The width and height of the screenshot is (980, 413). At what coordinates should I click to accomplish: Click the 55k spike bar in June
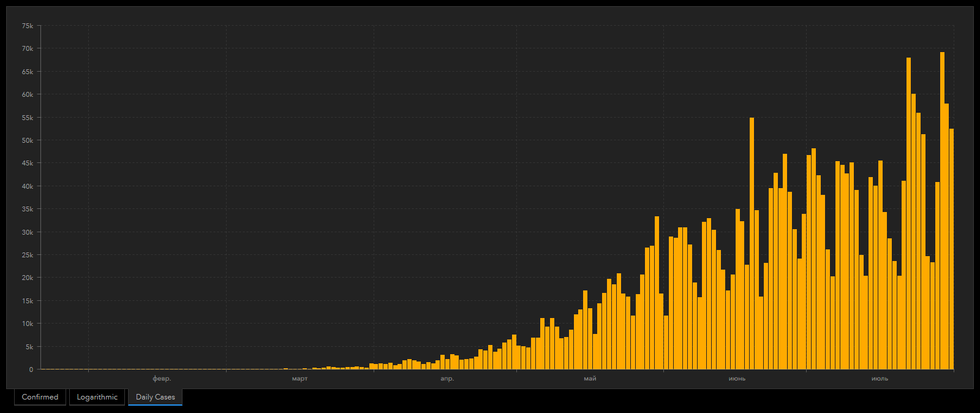(752, 244)
